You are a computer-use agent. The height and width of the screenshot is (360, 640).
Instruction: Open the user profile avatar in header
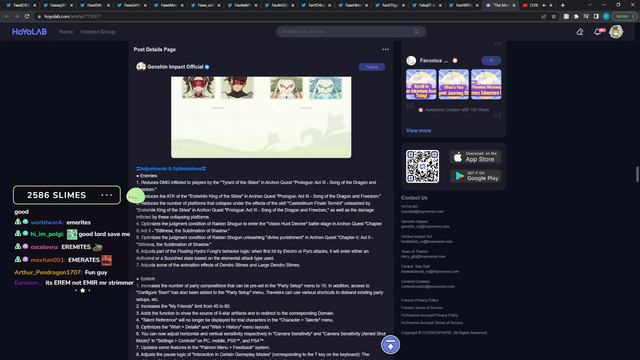616,31
